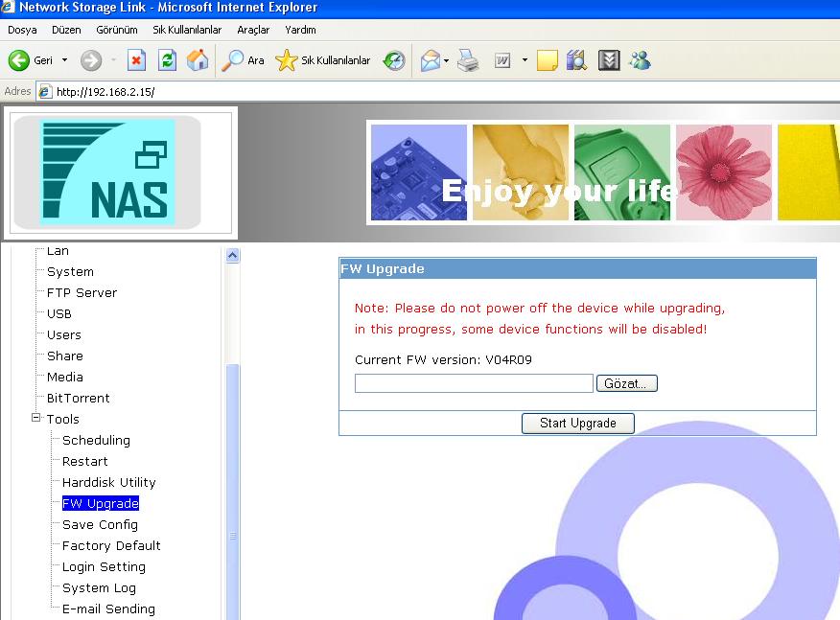
Task: Open Media in the sidebar
Action: pyautogui.click(x=65, y=377)
